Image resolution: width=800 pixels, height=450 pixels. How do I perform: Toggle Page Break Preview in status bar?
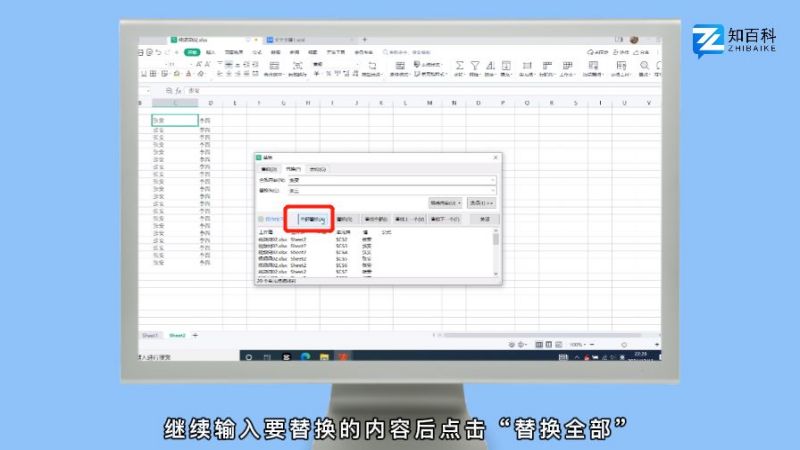558,344
